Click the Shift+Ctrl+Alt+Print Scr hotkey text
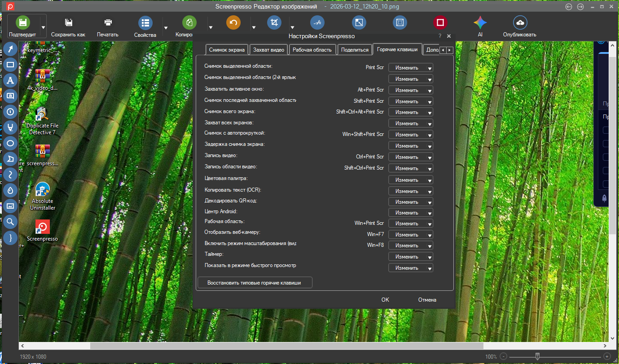The image size is (619, 364). 360,112
